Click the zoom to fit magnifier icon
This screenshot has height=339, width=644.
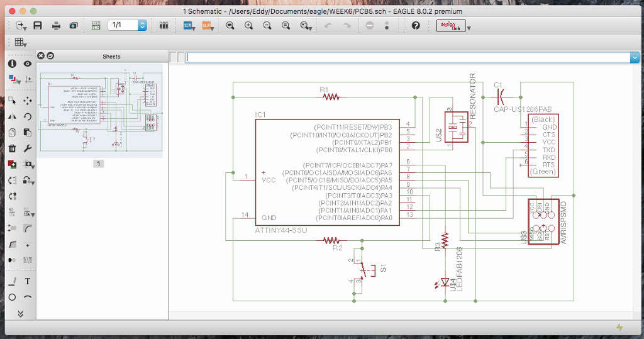click(x=230, y=26)
